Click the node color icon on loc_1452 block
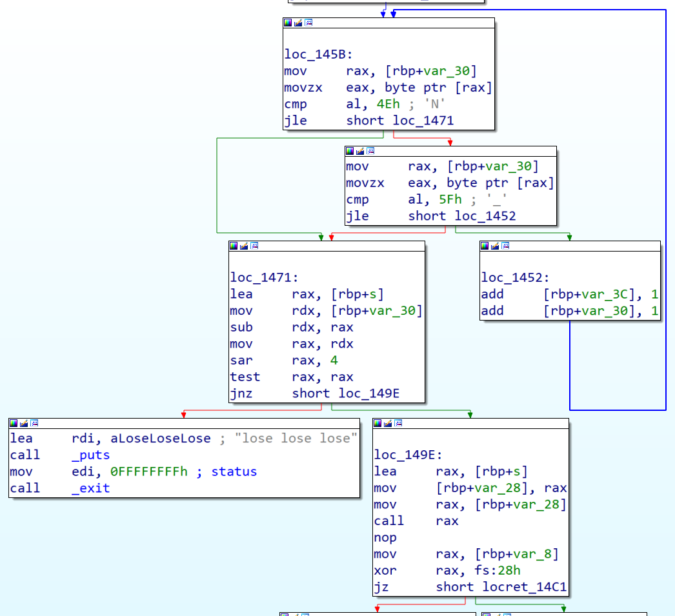Image resolution: width=675 pixels, height=616 pixels. coord(485,246)
